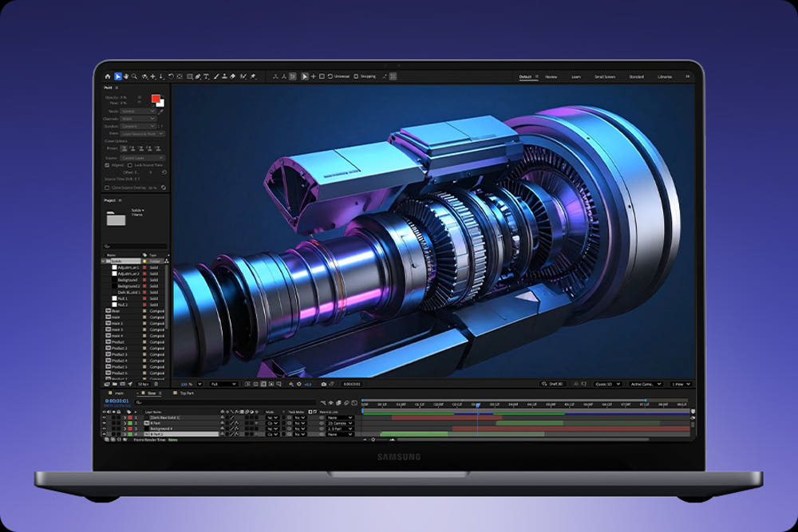This screenshot has width=798, height=532.
Task: Select the Eraser tool
Action: tap(232, 77)
